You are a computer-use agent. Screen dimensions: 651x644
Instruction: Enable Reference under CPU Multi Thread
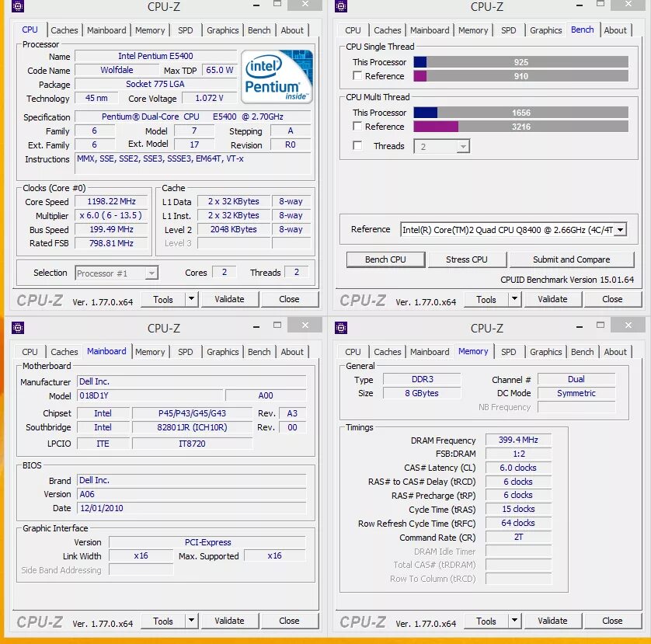tap(356, 127)
